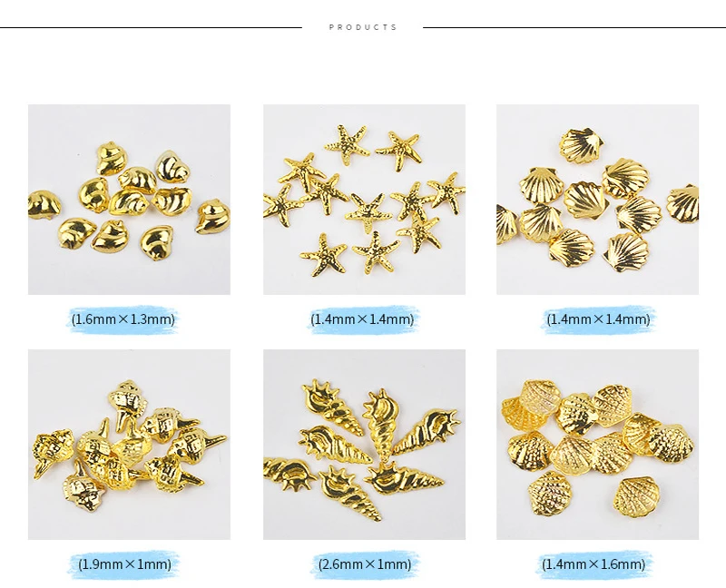Click the topmost conch shell charm
Viewport: 726px width, 588px height.
pyautogui.click(x=127, y=404)
